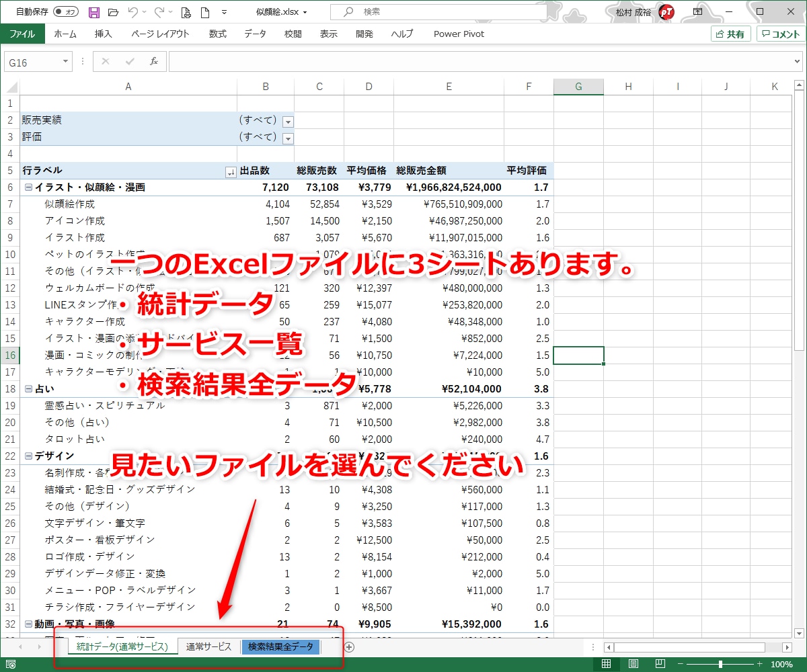Click the Insert Function fx icon
Viewport: 807px width, 672px height.
click(x=154, y=62)
